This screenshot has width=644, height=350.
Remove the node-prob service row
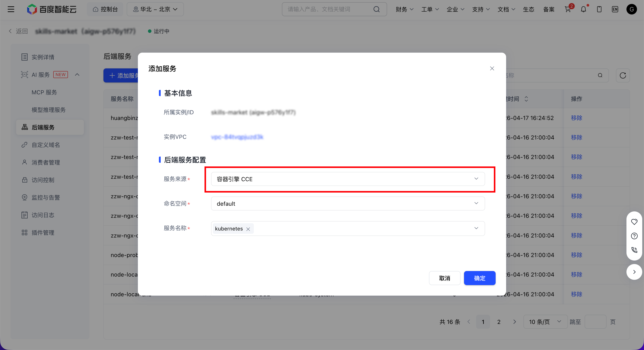576,255
